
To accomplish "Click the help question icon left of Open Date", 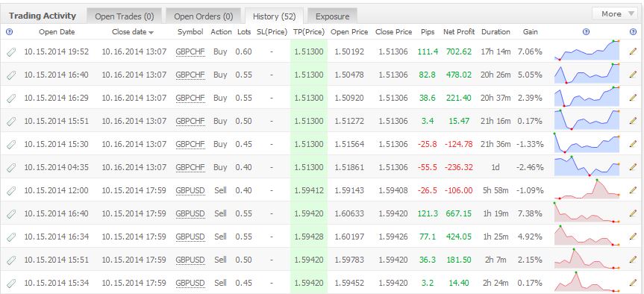I will pyautogui.click(x=10, y=31).
